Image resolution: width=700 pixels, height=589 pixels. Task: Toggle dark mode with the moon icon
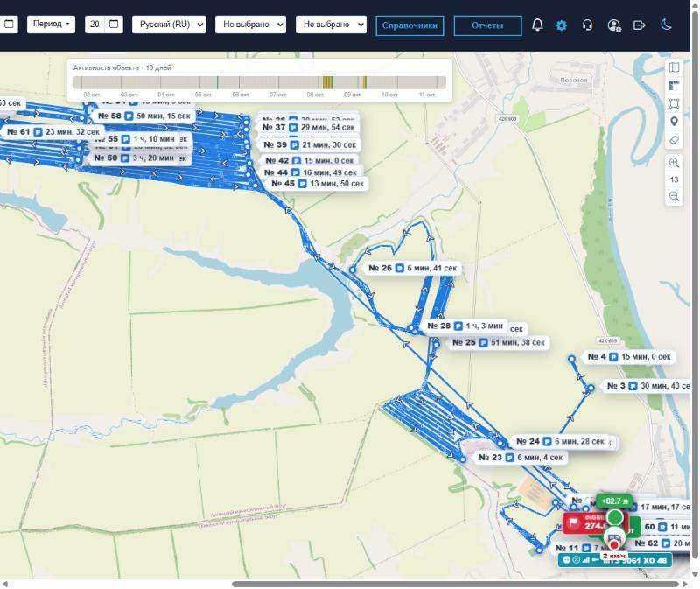666,25
